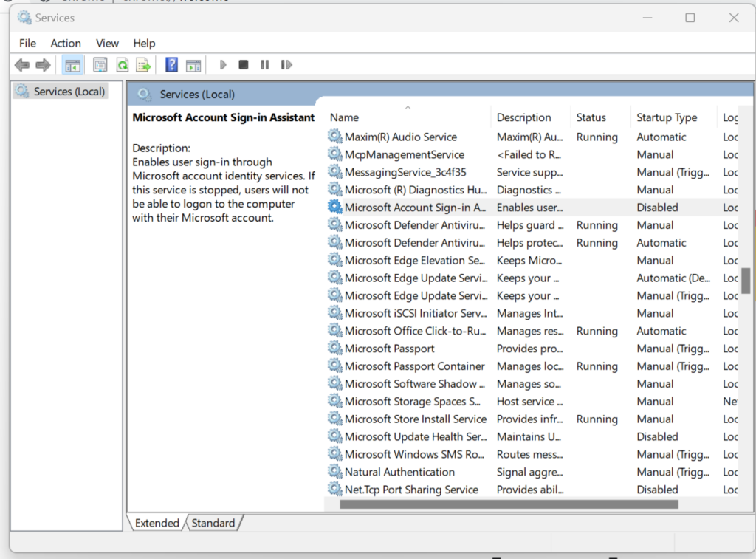Image resolution: width=756 pixels, height=559 pixels.
Task: Select Microsoft Passport service name
Action: pyautogui.click(x=390, y=349)
